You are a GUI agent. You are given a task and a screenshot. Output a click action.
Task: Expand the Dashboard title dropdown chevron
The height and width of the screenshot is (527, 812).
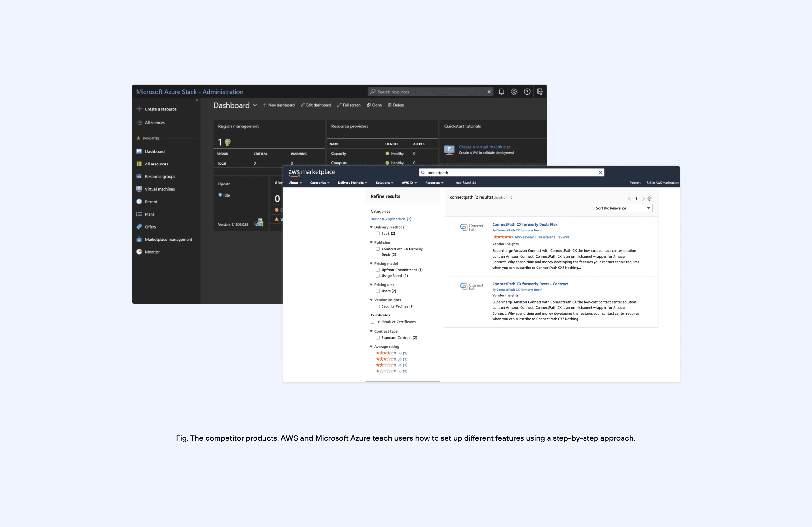[255, 105]
